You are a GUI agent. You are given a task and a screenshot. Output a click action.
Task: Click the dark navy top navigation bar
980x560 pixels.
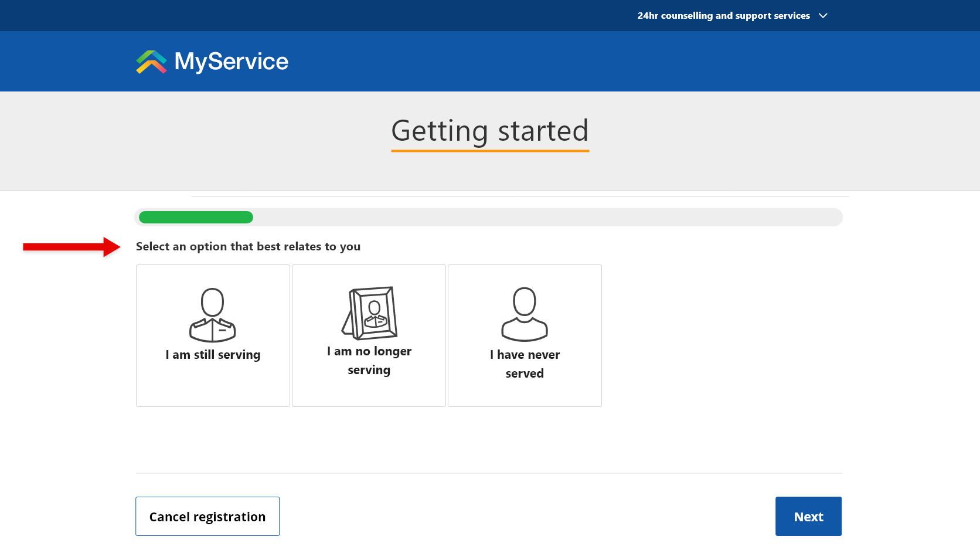click(352, 15)
